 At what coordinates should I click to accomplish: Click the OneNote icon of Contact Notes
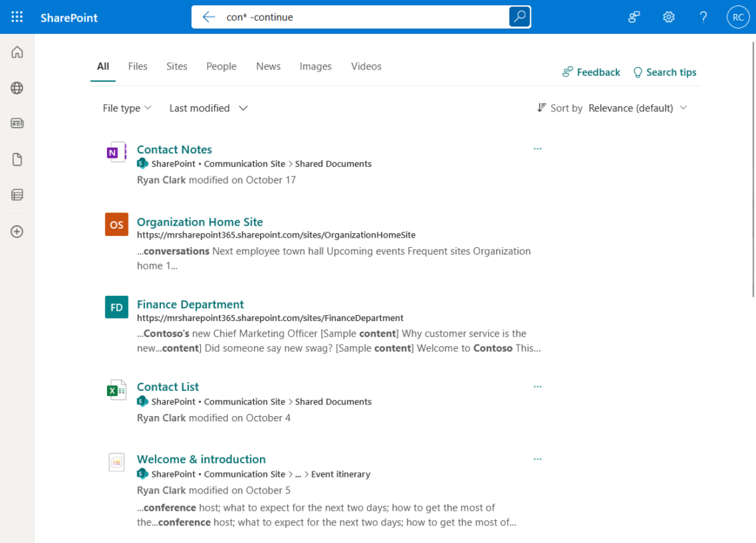click(117, 152)
